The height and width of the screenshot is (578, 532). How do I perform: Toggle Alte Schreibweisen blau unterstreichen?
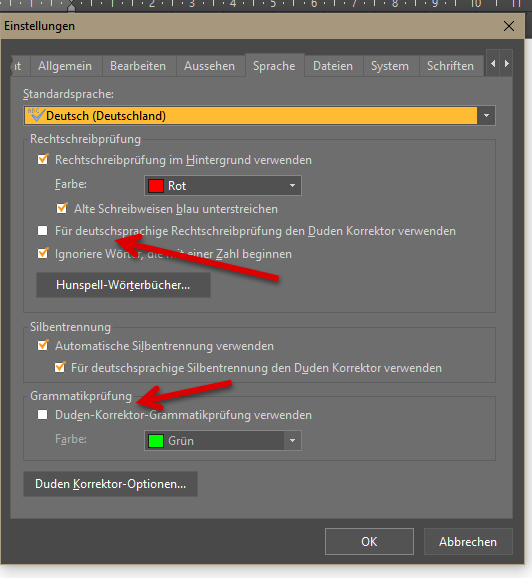62,208
